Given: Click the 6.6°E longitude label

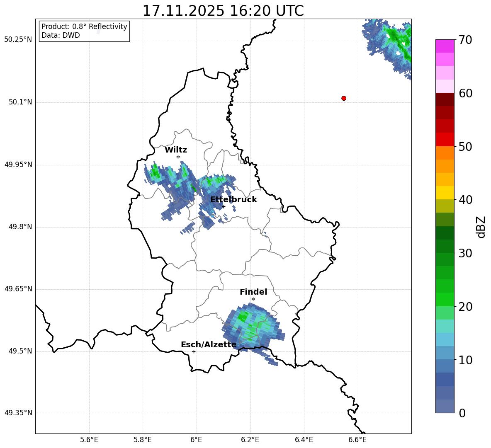Looking at the screenshot, I should [x=357, y=440].
